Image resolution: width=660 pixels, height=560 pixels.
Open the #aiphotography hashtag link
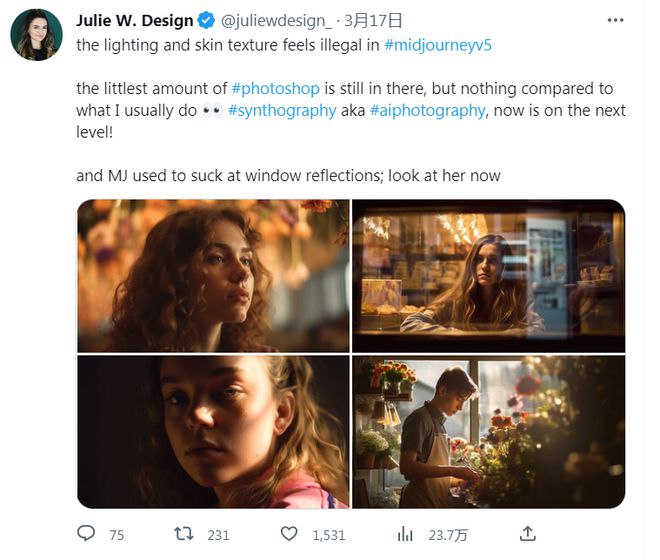[x=426, y=111]
